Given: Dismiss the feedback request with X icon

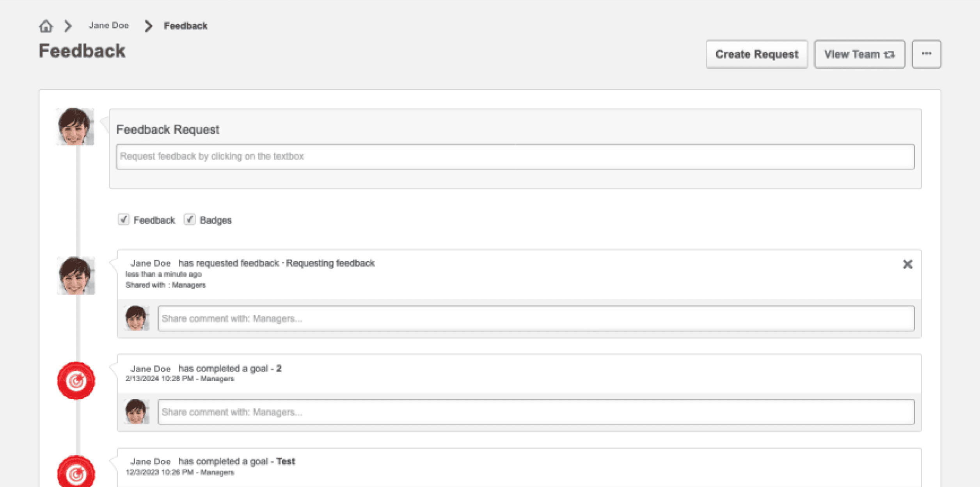Looking at the screenshot, I should point(907,264).
